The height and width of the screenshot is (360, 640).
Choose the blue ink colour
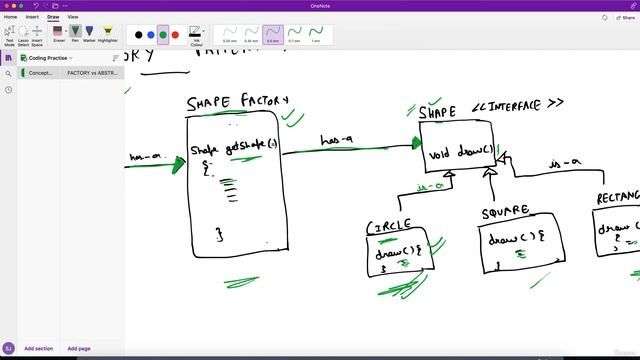[x=151, y=35]
